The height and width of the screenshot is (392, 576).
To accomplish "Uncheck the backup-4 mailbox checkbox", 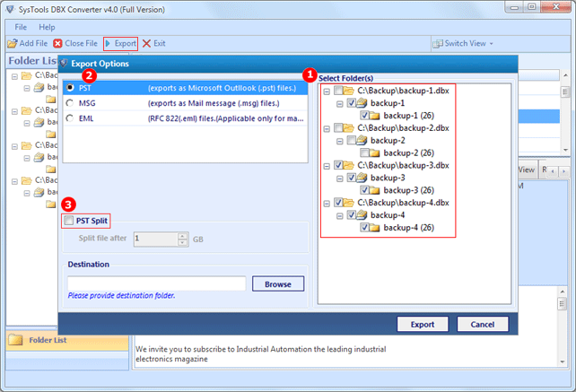I will [351, 215].
